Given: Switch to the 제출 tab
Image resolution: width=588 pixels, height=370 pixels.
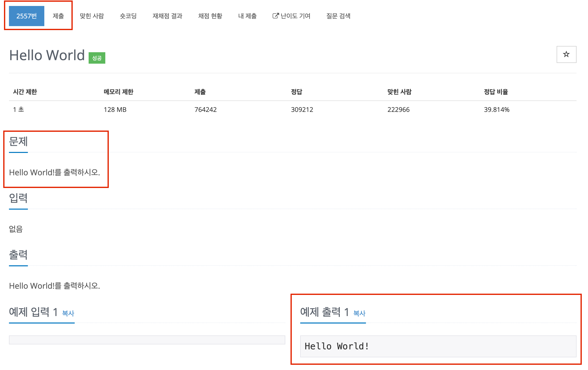Looking at the screenshot, I should pyautogui.click(x=58, y=16).
